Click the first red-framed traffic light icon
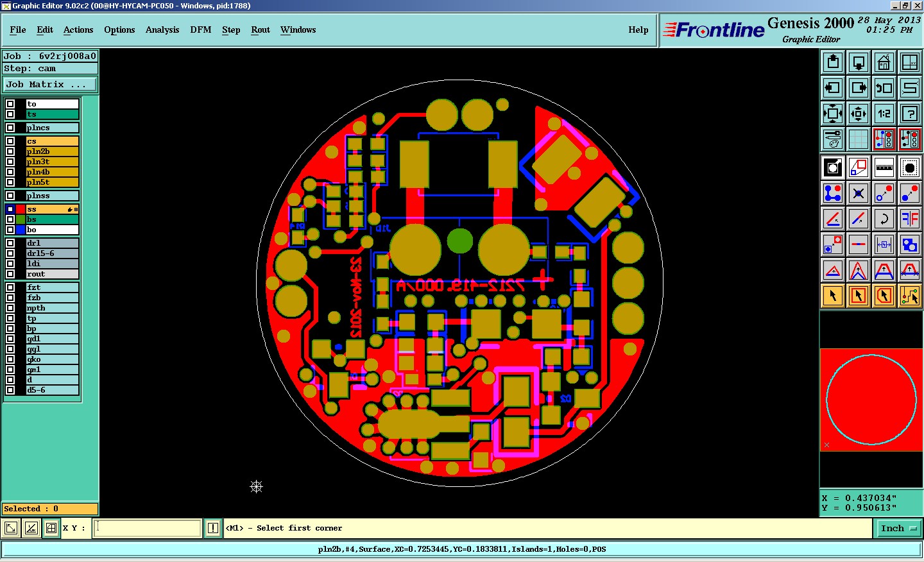924x562 pixels. 884,139
